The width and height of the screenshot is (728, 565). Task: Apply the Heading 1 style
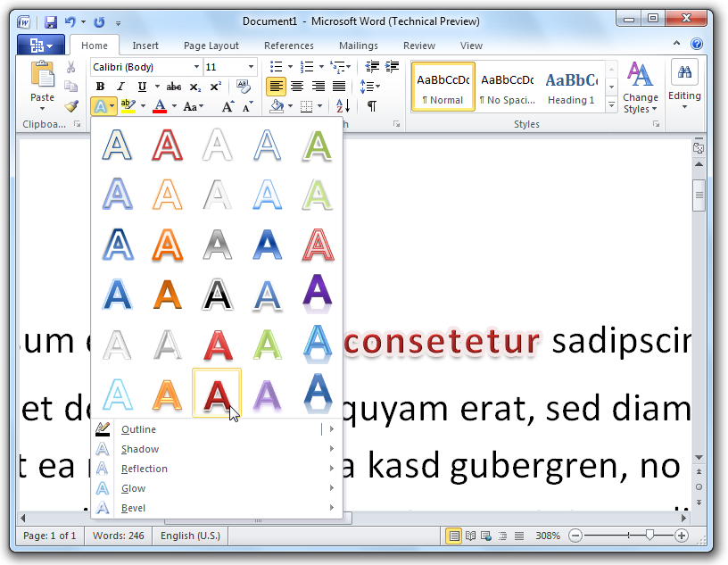coord(571,87)
